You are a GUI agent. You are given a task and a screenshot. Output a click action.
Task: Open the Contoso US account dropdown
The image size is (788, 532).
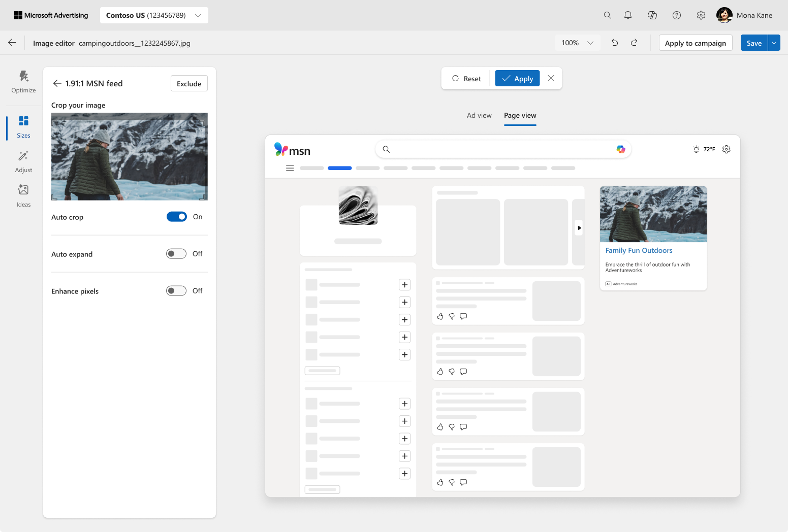coord(154,15)
